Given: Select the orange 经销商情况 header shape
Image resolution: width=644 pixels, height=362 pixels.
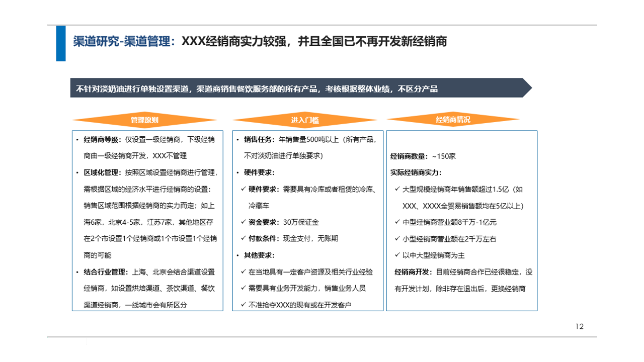Looking at the screenshot, I should tap(453, 120).
